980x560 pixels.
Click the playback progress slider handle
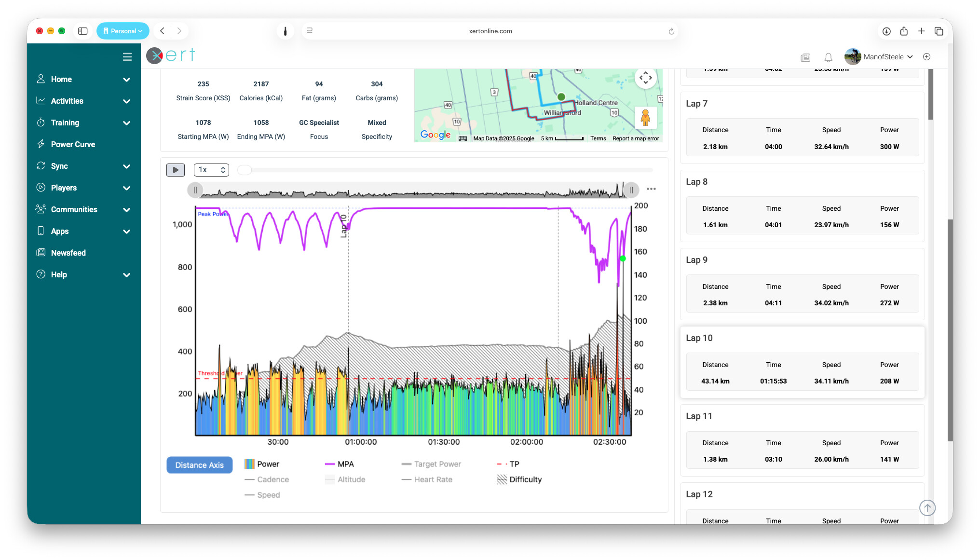pos(245,170)
